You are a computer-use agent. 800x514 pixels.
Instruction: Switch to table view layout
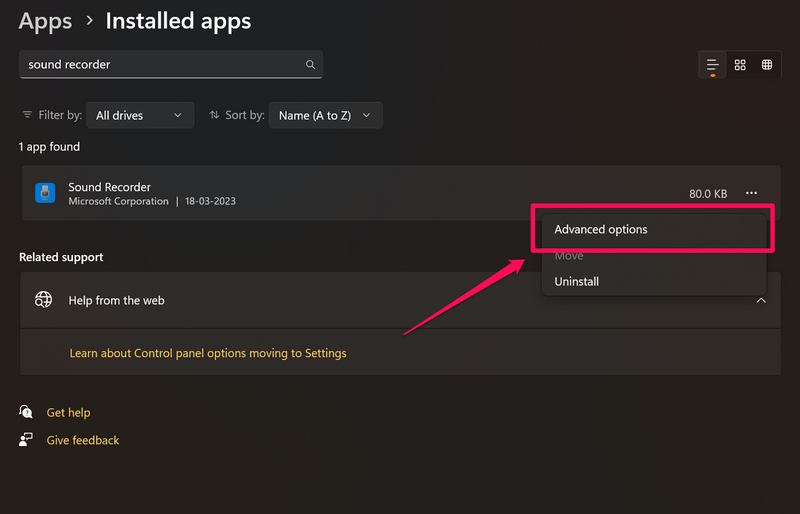tap(767, 65)
